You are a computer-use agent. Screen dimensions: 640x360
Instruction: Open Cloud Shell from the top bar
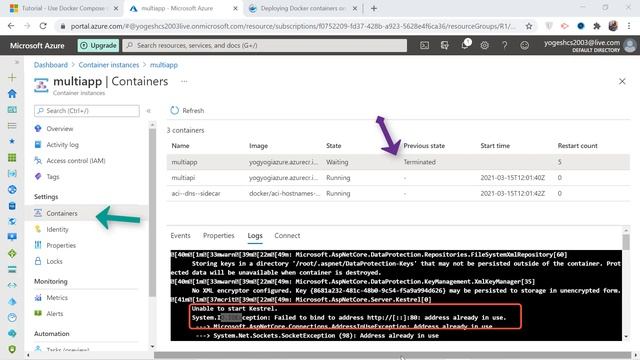coord(424,45)
